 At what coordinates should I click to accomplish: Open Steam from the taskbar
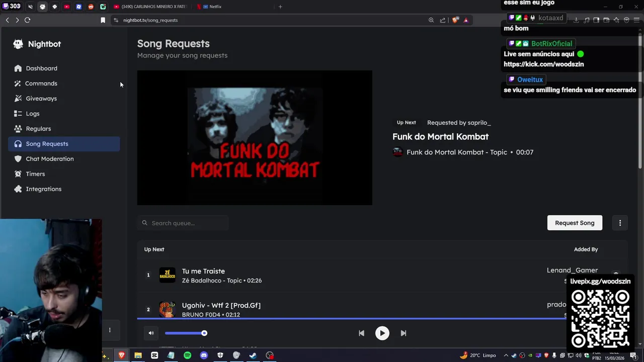253,355
